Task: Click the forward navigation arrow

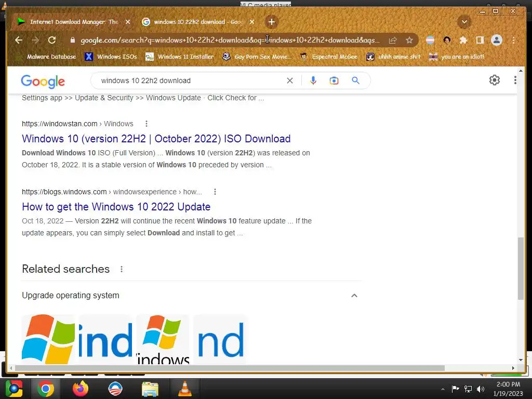Action: click(x=35, y=40)
